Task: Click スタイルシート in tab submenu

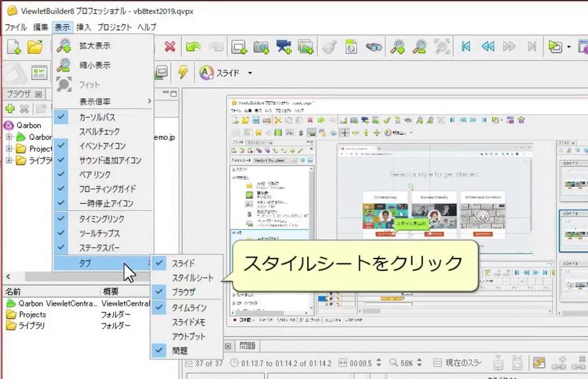Action: [187, 278]
